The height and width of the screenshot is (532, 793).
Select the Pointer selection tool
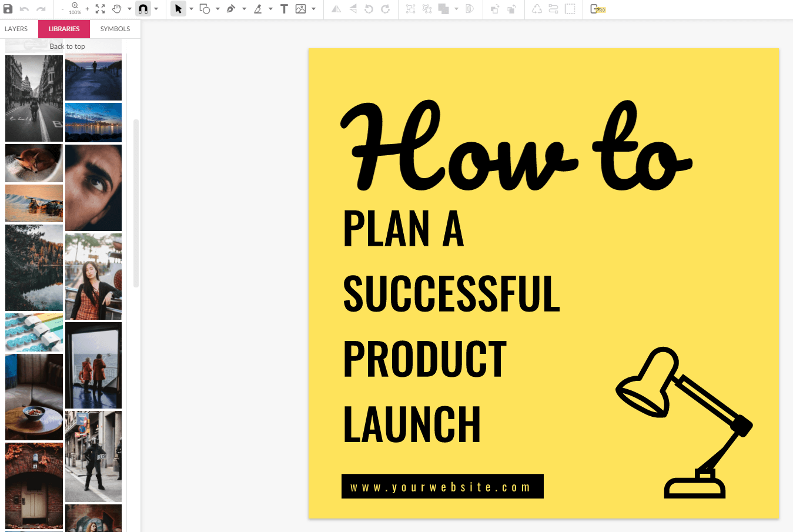coord(178,9)
